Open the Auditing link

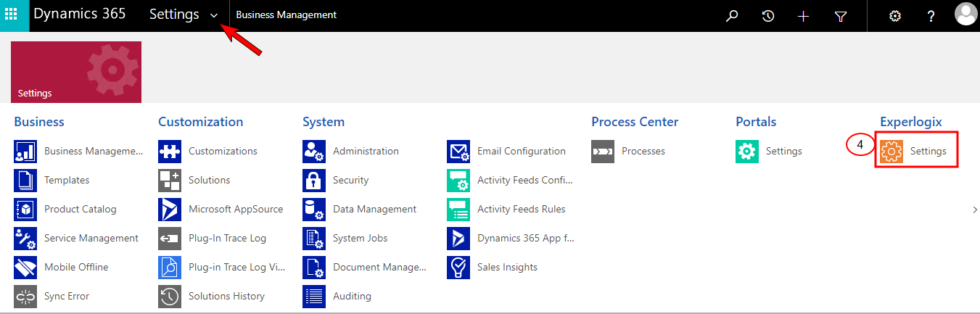pos(352,297)
